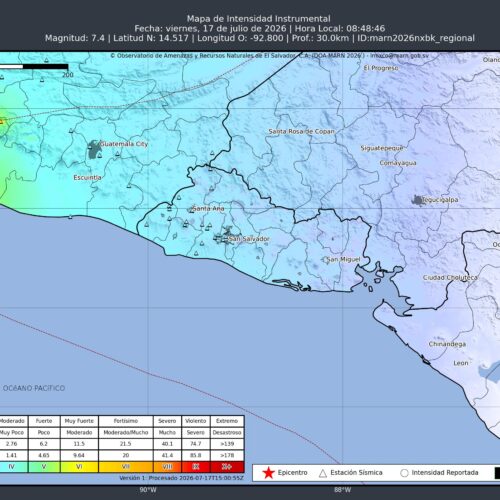Select the darkest red X+ intensity cell
Image resolution: width=500 pixels, height=500 pixels.
[x=227, y=467]
